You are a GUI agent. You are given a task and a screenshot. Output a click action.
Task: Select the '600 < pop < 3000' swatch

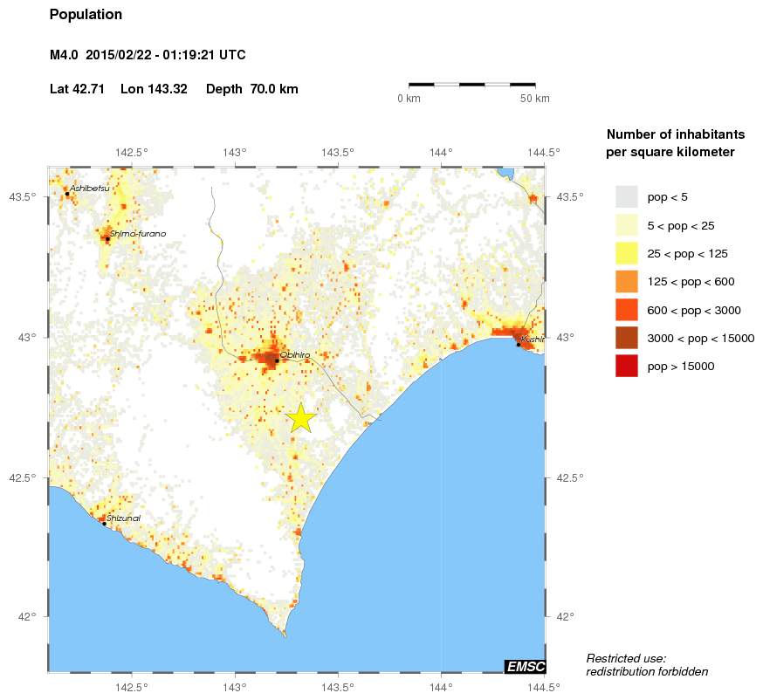(626, 310)
